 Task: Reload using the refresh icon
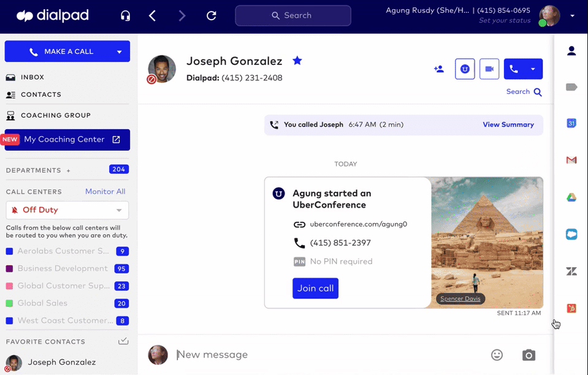pos(212,16)
